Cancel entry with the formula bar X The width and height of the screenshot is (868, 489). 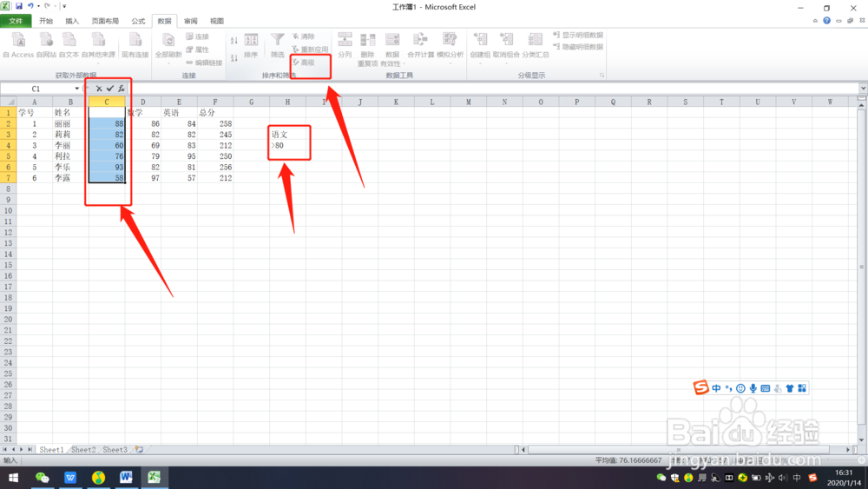[x=99, y=89]
